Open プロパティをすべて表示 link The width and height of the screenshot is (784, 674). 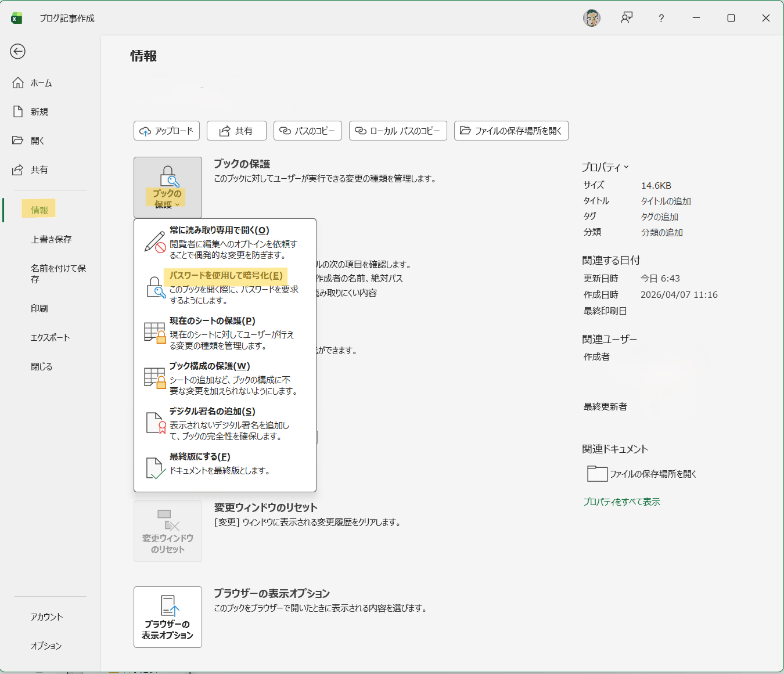tap(621, 502)
